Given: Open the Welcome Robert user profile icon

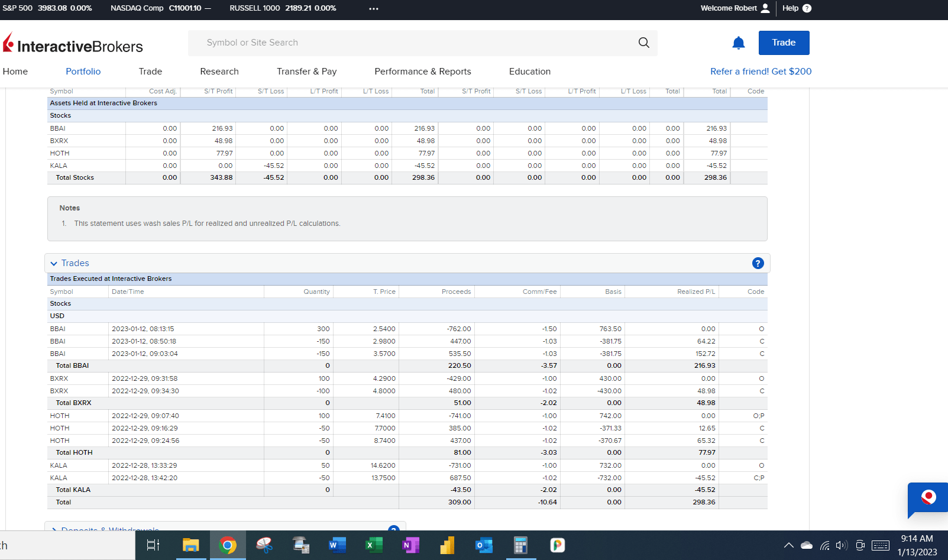Looking at the screenshot, I should coord(765,8).
